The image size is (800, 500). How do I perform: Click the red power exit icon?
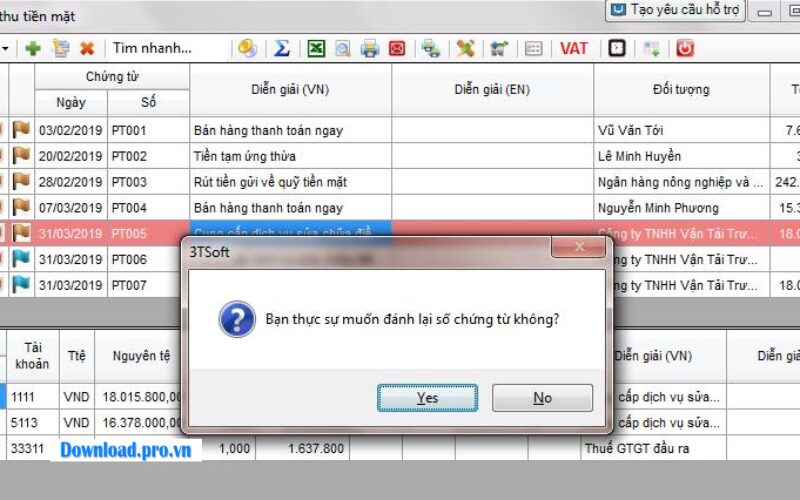685,48
